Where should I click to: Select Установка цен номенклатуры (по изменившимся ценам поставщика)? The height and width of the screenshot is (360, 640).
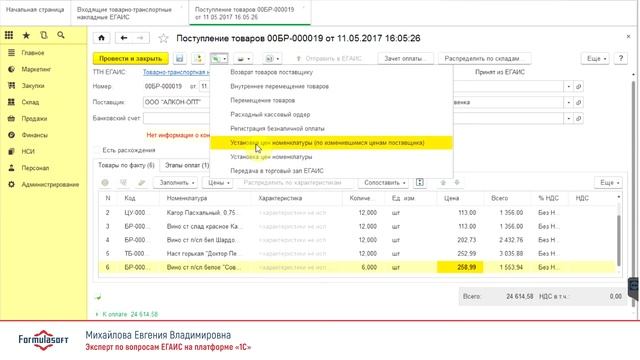331,143
